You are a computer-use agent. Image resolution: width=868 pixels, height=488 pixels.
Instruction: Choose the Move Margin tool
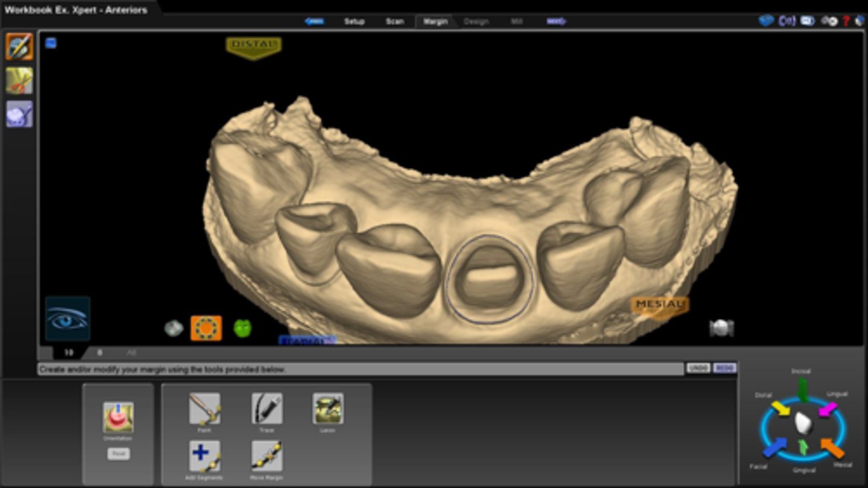tap(266, 456)
